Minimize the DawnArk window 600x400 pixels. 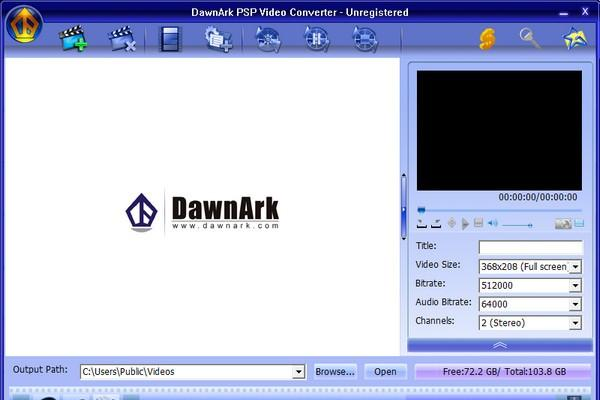coord(563,13)
